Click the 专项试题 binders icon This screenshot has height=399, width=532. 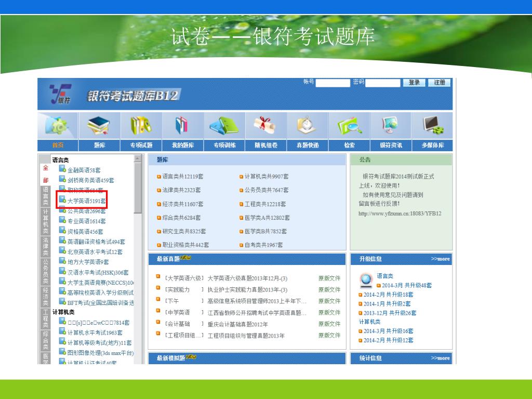(x=141, y=126)
